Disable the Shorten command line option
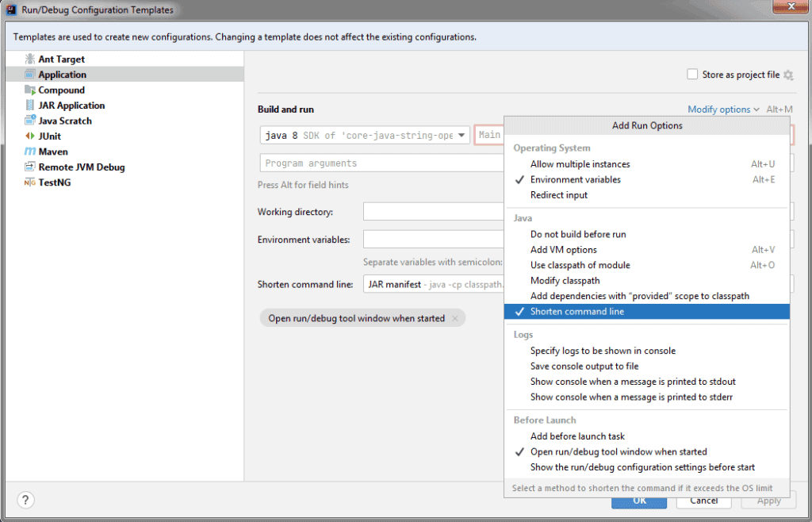Screen dimensions: 812x522 578,311
